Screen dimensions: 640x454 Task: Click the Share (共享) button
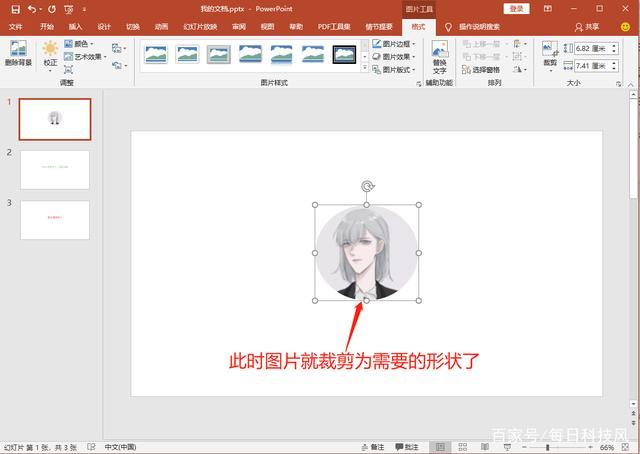pos(587,27)
